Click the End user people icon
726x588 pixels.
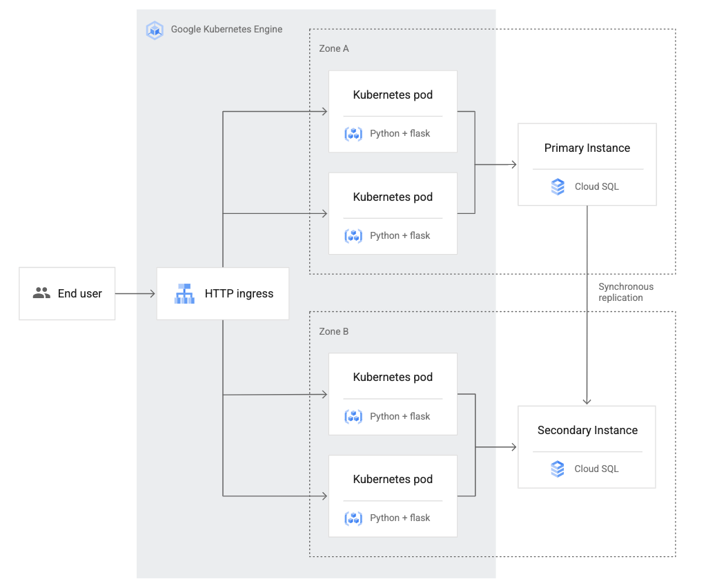(41, 293)
